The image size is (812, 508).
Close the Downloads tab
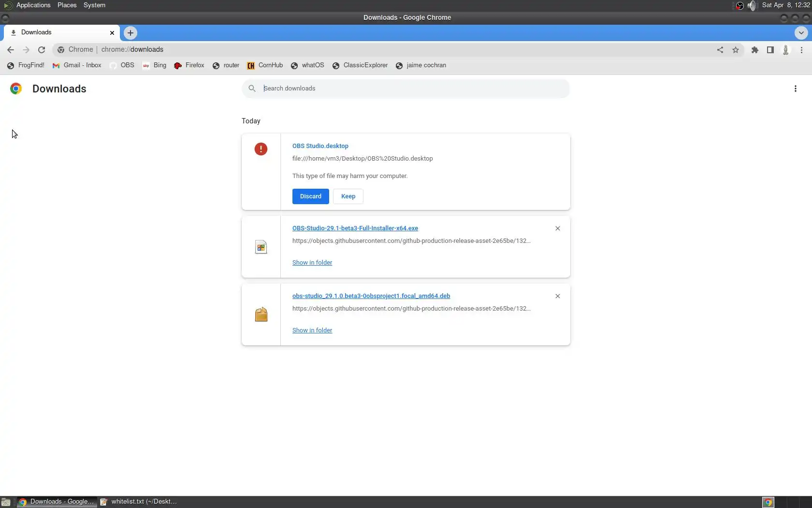[112, 33]
